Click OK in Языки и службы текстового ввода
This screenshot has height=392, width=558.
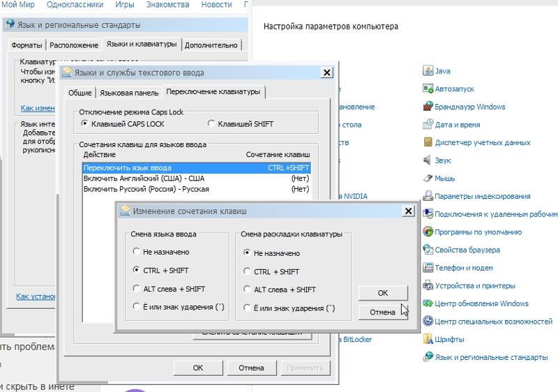(x=198, y=368)
